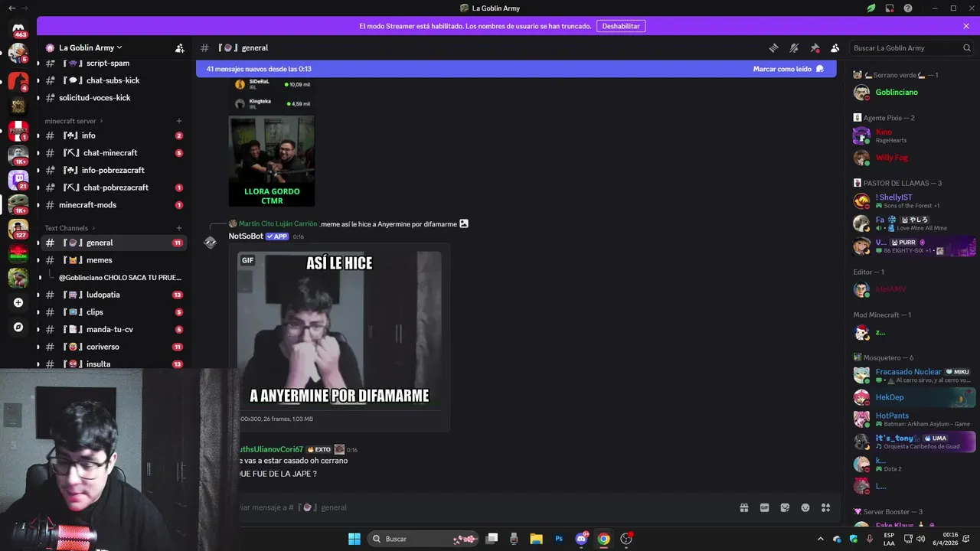Click search magnifier icon in server search

coord(966,47)
